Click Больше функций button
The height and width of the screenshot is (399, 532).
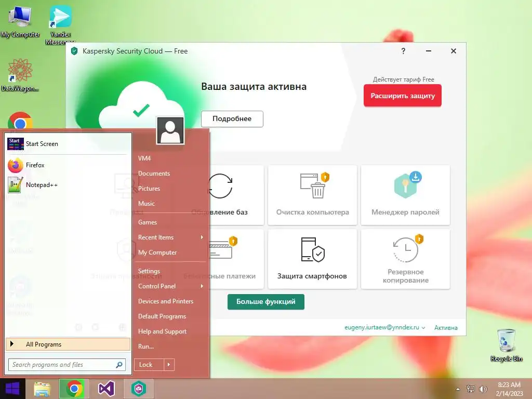click(x=266, y=302)
